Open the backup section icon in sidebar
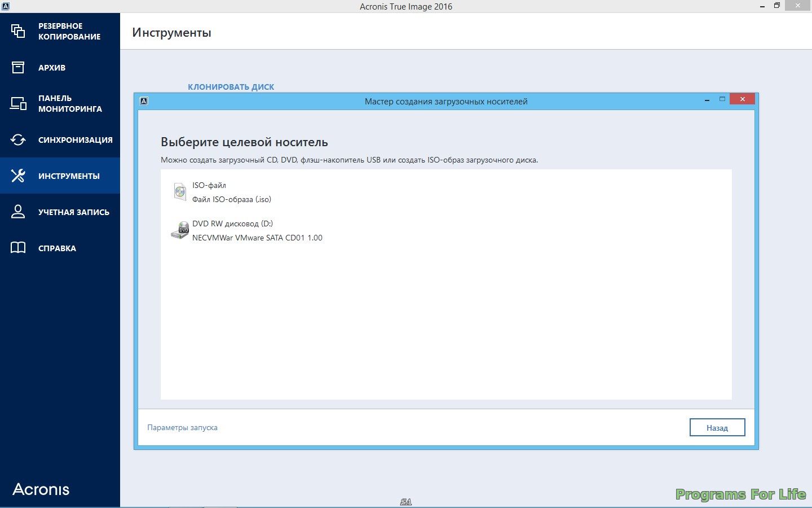 [18, 31]
